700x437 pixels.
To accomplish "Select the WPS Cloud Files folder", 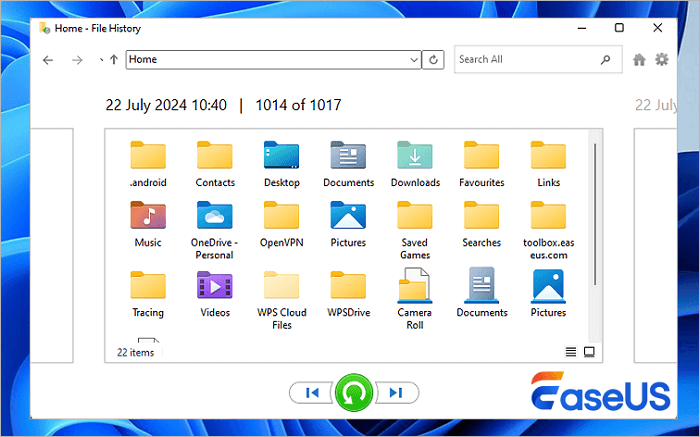I will click(281, 299).
